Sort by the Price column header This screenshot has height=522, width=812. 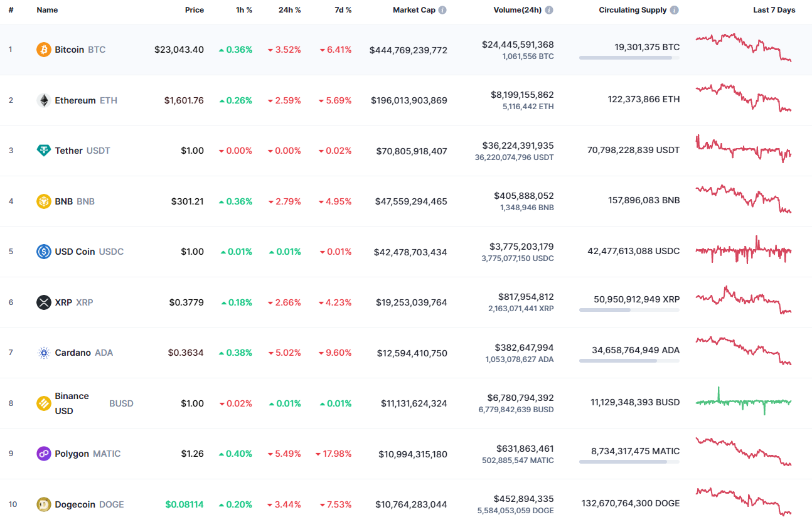[x=195, y=9]
